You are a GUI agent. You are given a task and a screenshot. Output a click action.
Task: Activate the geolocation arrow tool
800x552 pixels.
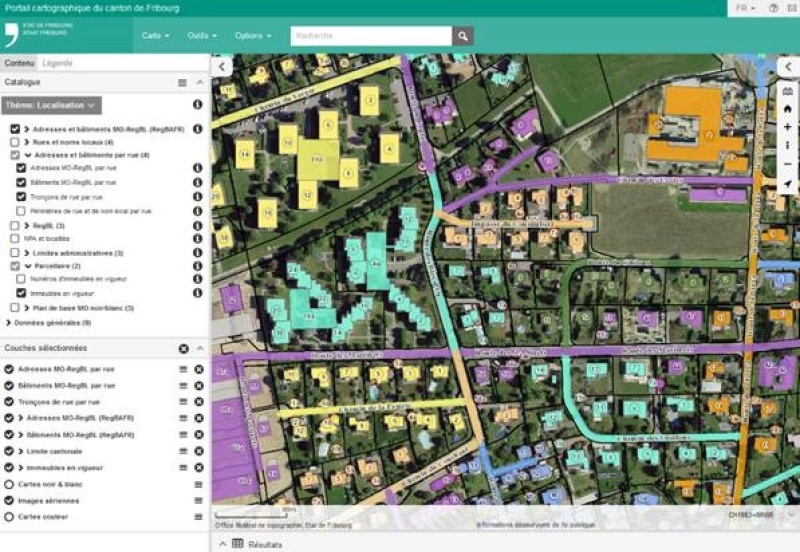point(788,184)
